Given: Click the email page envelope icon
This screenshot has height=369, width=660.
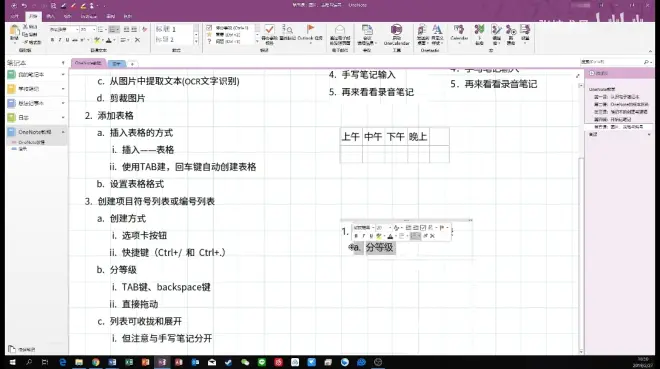Looking at the screenshot, I should [340, 30].
